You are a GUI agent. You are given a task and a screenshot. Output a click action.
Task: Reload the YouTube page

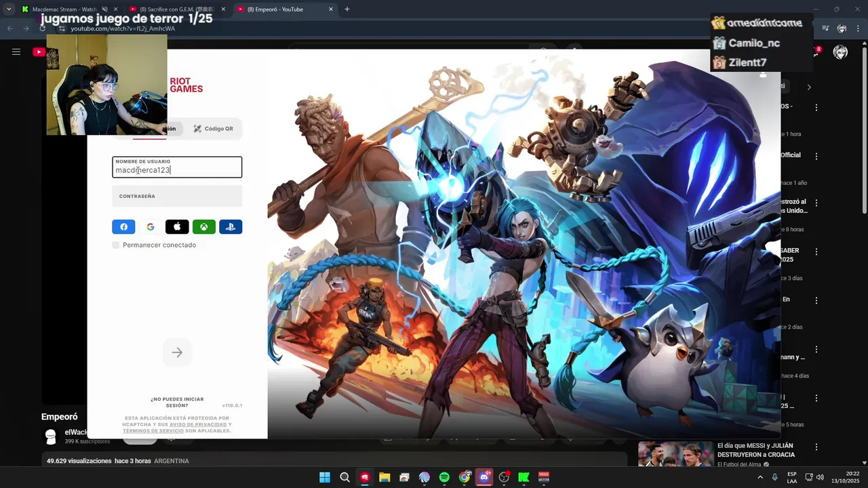42,28
